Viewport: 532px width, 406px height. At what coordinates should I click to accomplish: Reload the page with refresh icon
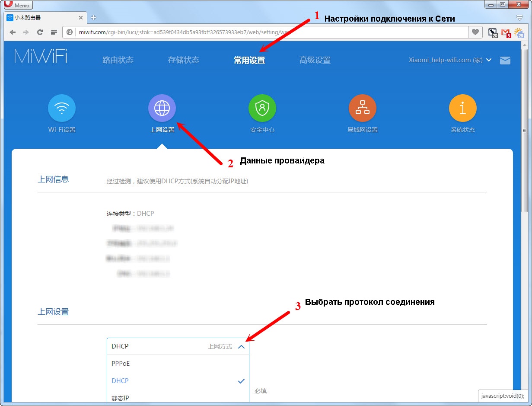coord(40,32)
